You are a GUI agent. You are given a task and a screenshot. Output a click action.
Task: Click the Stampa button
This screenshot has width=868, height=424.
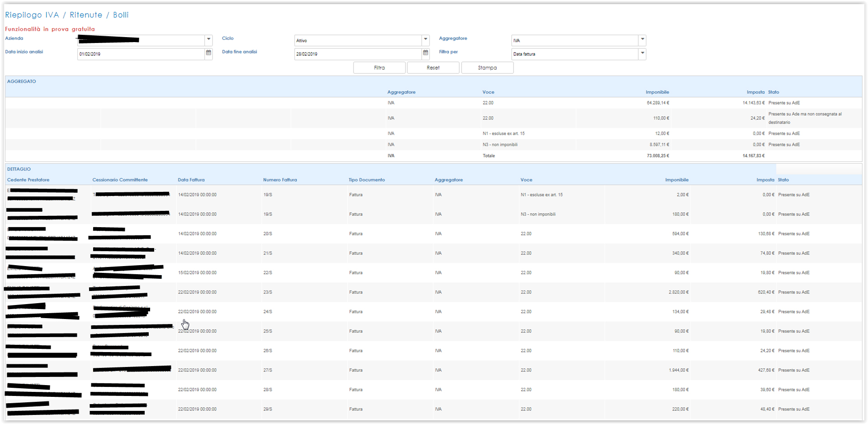487,68
